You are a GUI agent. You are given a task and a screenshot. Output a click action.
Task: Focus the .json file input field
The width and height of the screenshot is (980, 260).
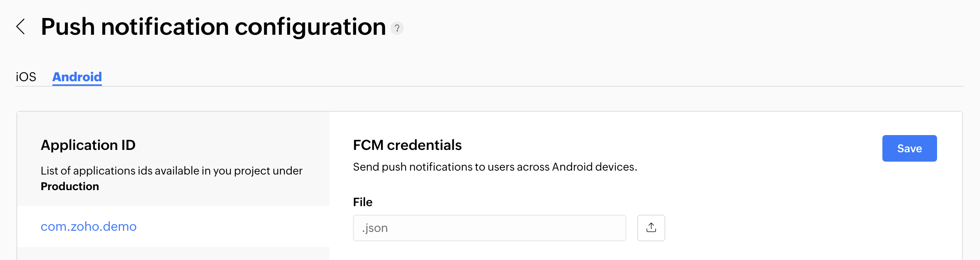[489, 228]
